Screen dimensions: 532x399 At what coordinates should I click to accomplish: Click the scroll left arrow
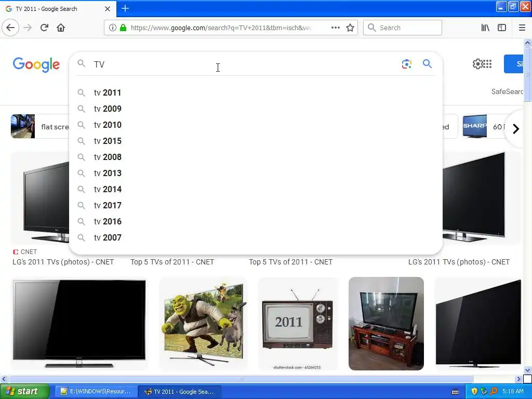(4, 379)
